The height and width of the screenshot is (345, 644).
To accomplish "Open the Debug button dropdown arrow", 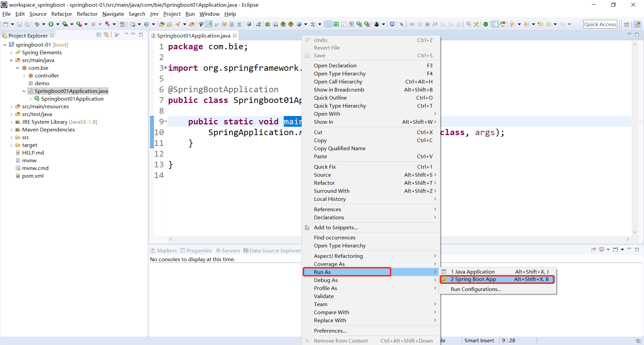I will click(44, 24).
